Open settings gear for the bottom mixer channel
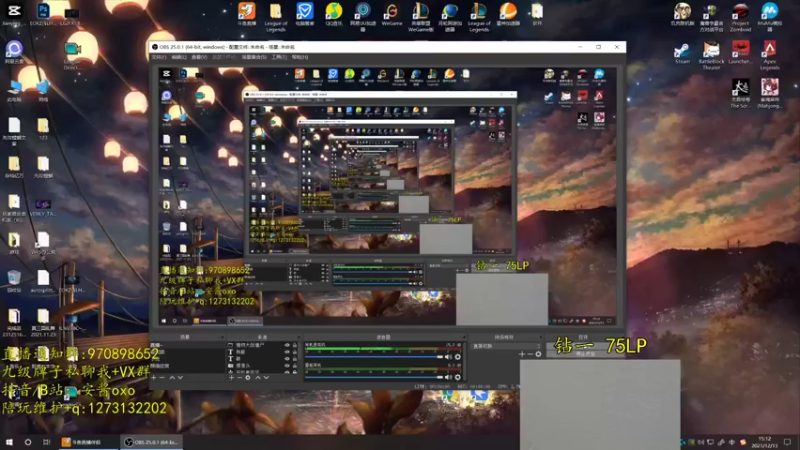The height and width of the screenshot is (450, 800). point(458,377)
